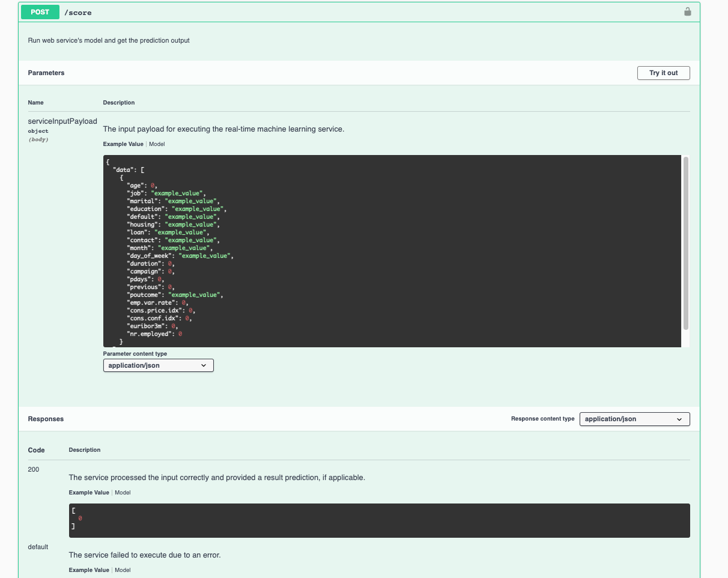The image size is (728, 578).
Task: Select Example Value tab for 200 response
Action: 89,493
